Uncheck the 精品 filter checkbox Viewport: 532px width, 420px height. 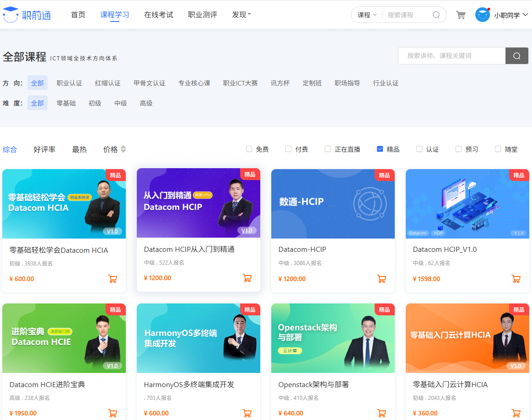[x=380, y=149]
